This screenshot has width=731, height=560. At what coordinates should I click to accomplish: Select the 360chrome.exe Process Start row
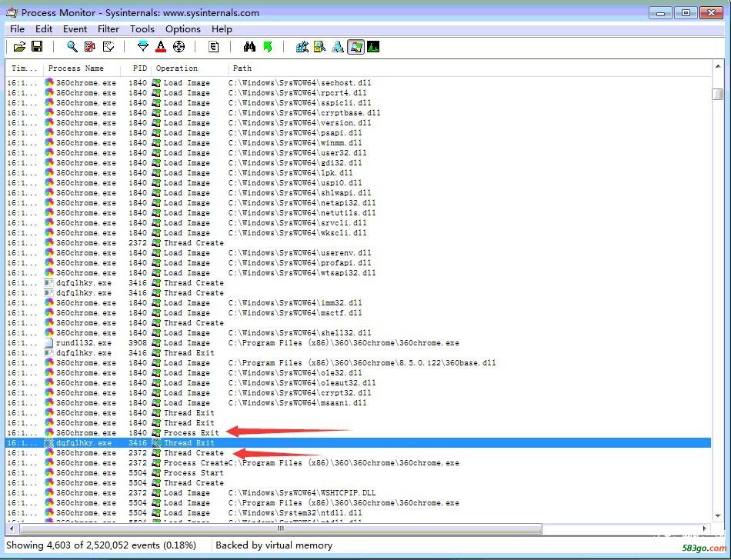pos(358,473)
